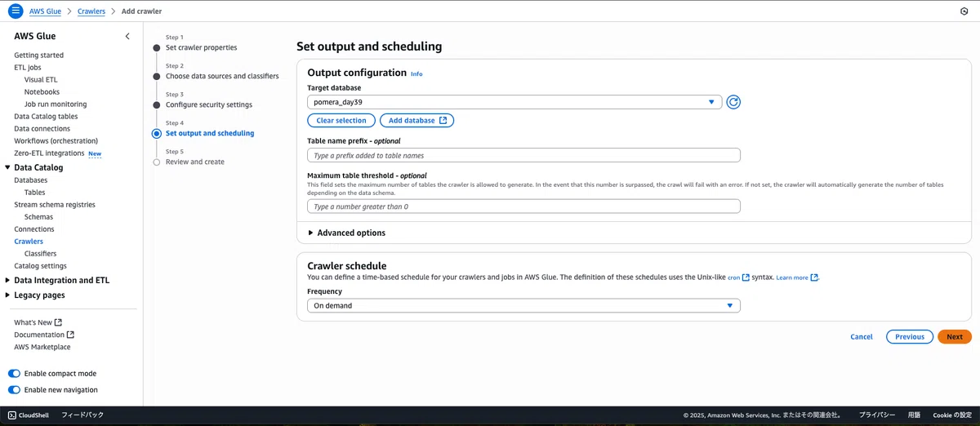Open Workflows (orchestration) in sidebar

[x=56, y=141]
